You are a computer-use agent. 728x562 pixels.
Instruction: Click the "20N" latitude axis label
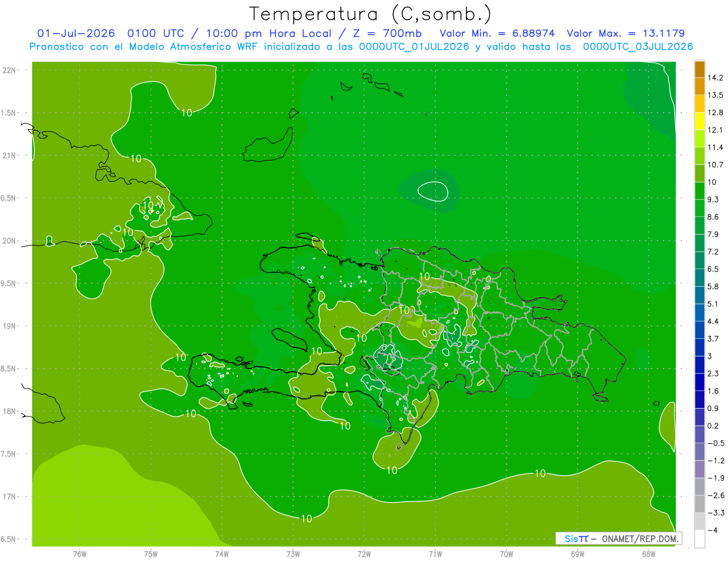pos(9,241)
